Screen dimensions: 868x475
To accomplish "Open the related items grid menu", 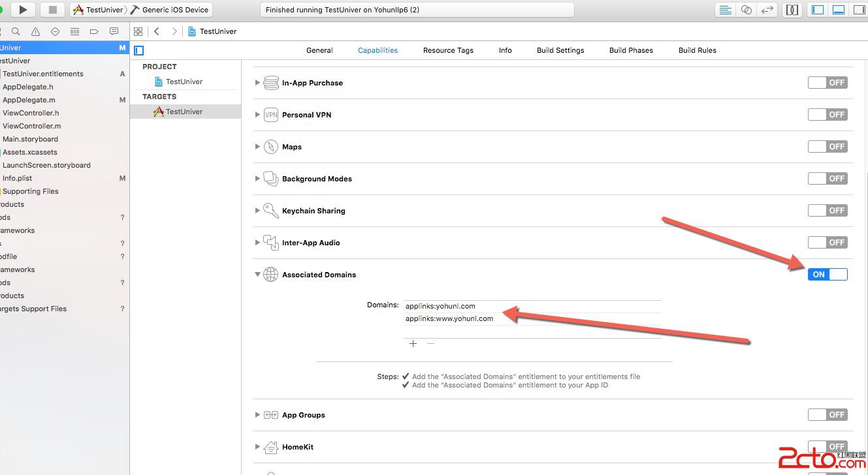I will pyautogui.click(x=138, y=31).
